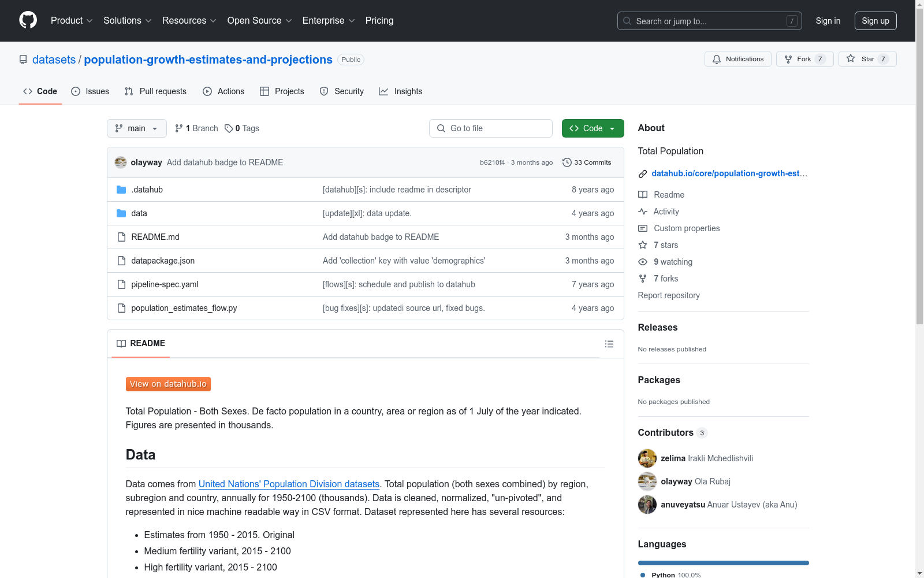This screenshot has width=924, height=578.
Task: Open the data folder
Action: click(x=139, y=213)
